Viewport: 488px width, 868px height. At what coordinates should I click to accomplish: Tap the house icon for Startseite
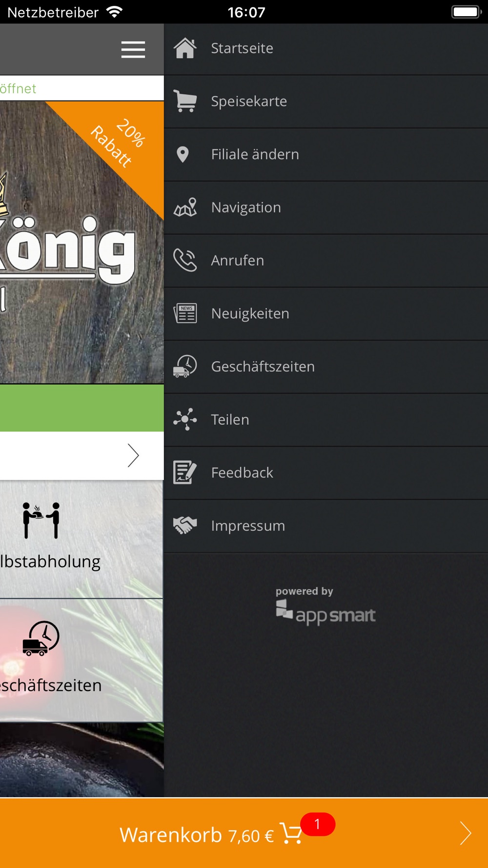185,48
